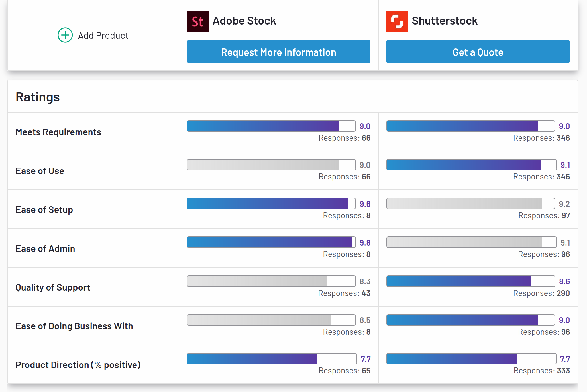The image size is (587, 392).
Task: Click Adobe Stock Product Direction rating bar
Action: 272,359
